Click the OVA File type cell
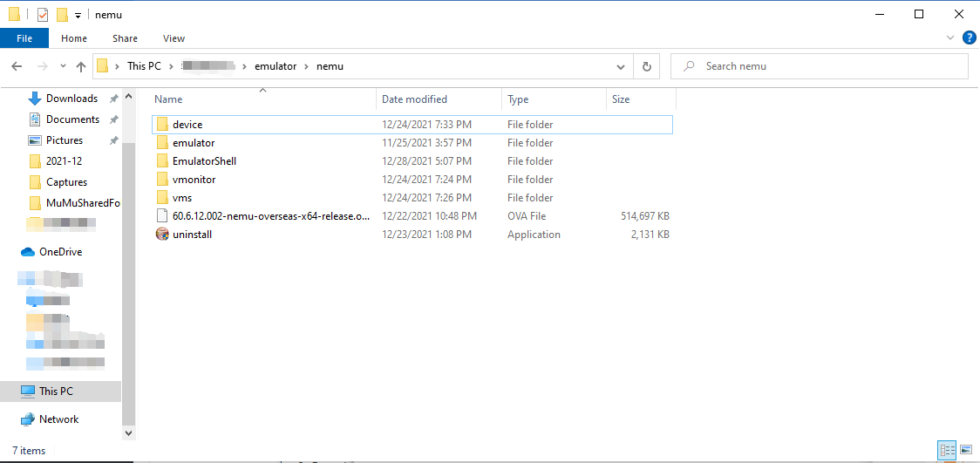 tap(527, 216)
